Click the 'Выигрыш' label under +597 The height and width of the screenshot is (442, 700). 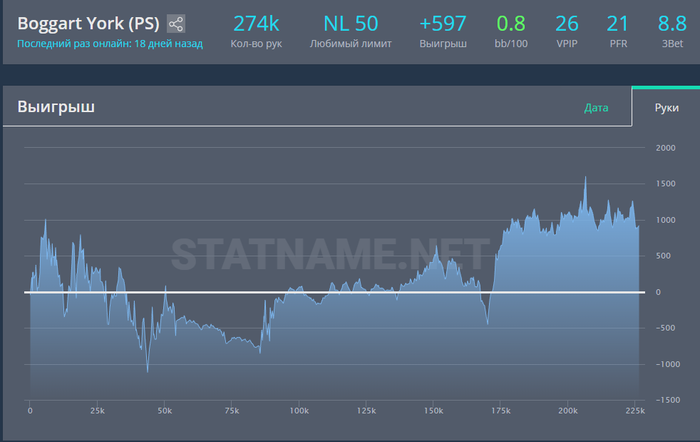443,44
